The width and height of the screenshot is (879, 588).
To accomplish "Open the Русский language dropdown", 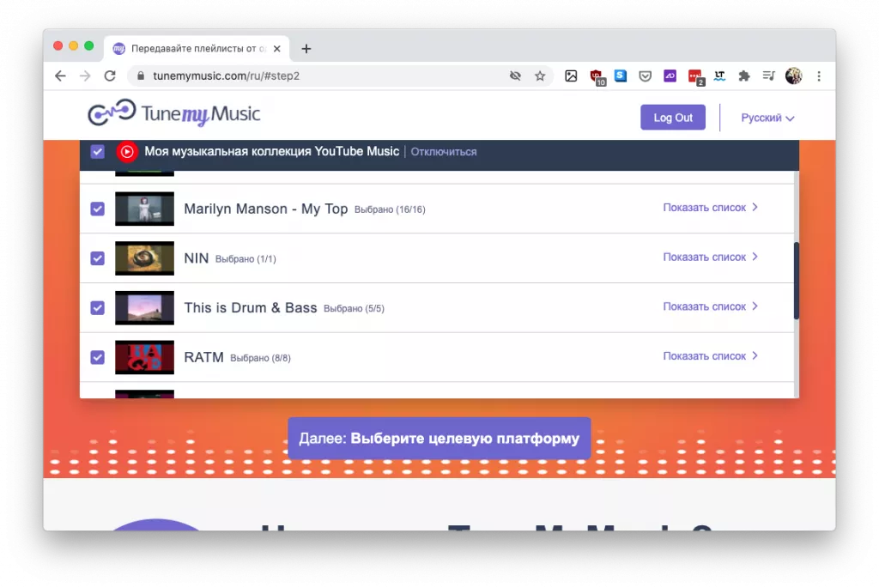I will [x=767, y=118].
